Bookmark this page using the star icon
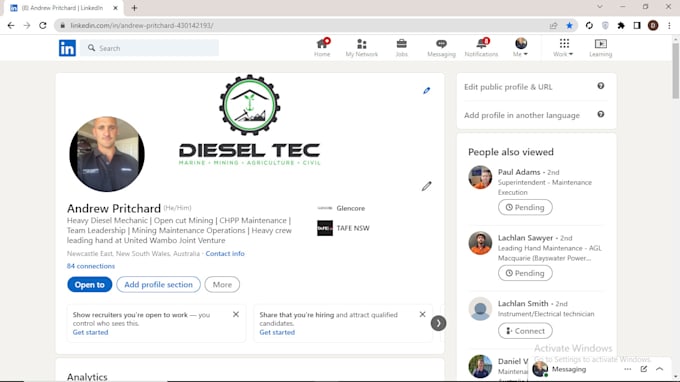The width and height of the screenshot is (680, 382). tap(569, 26)
